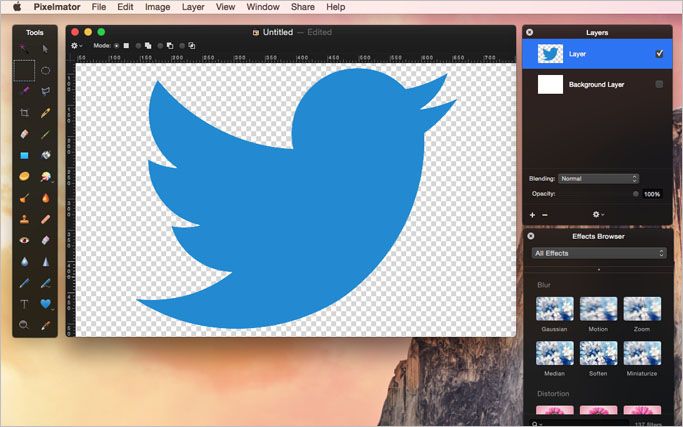Choose the Motion blur effect thumbnail
This screenshot has height=427, width=683.
tap(598, 309)
